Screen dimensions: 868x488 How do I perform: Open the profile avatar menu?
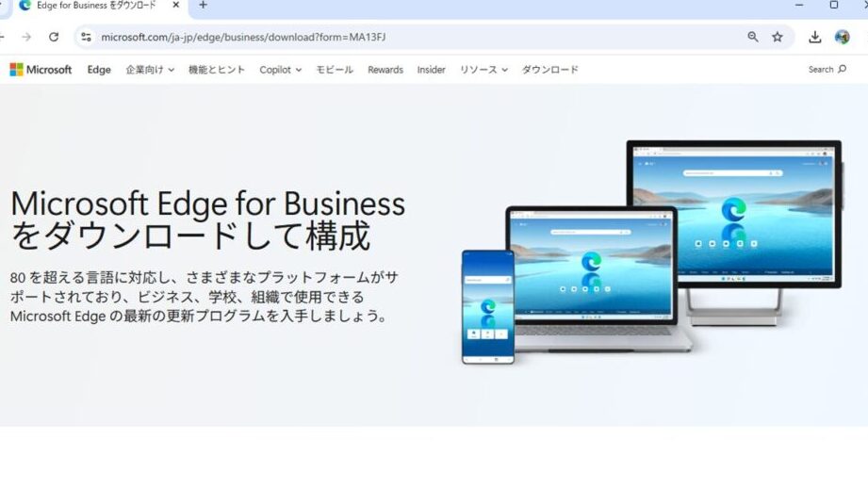click(842, 37)
